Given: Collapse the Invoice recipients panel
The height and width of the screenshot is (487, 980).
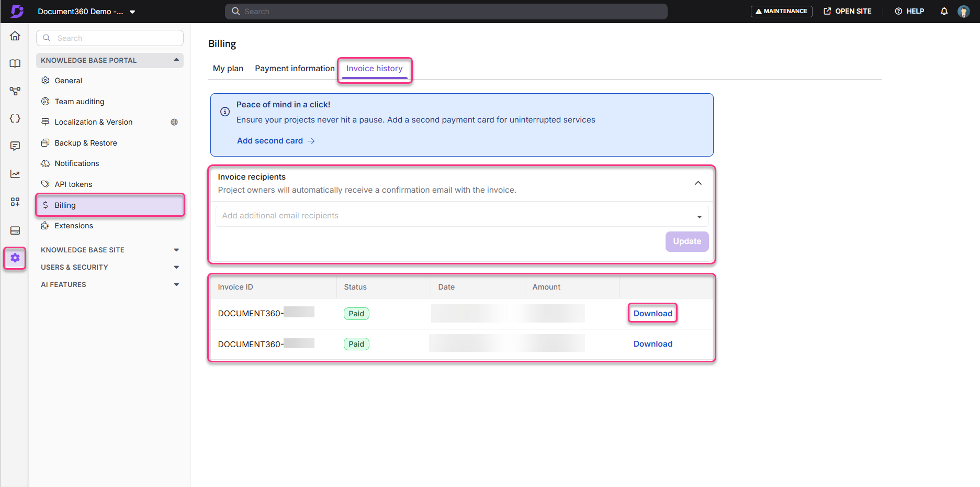Looking at the screenshot, I should pos(698,183).
